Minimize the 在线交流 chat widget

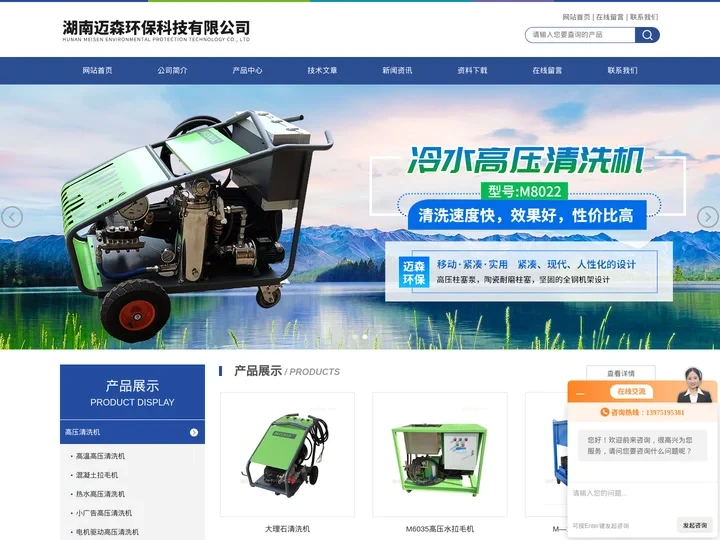pyautogui.click(x=580, y=394)
